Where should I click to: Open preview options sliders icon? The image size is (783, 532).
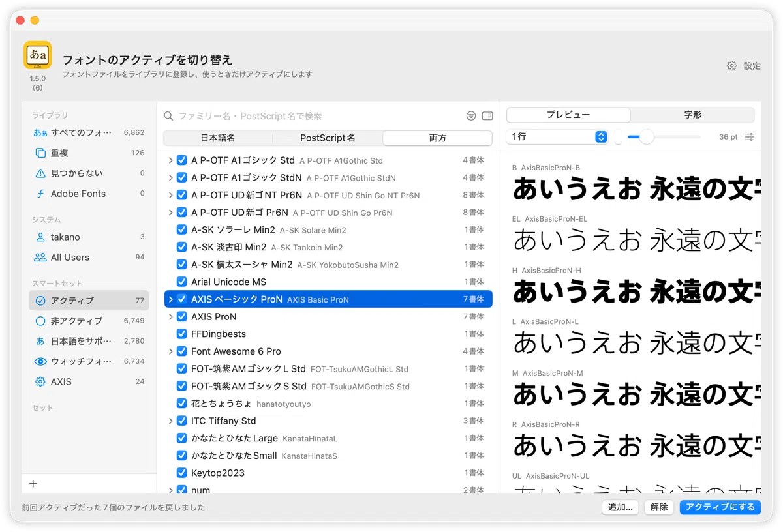click(750, 137)
